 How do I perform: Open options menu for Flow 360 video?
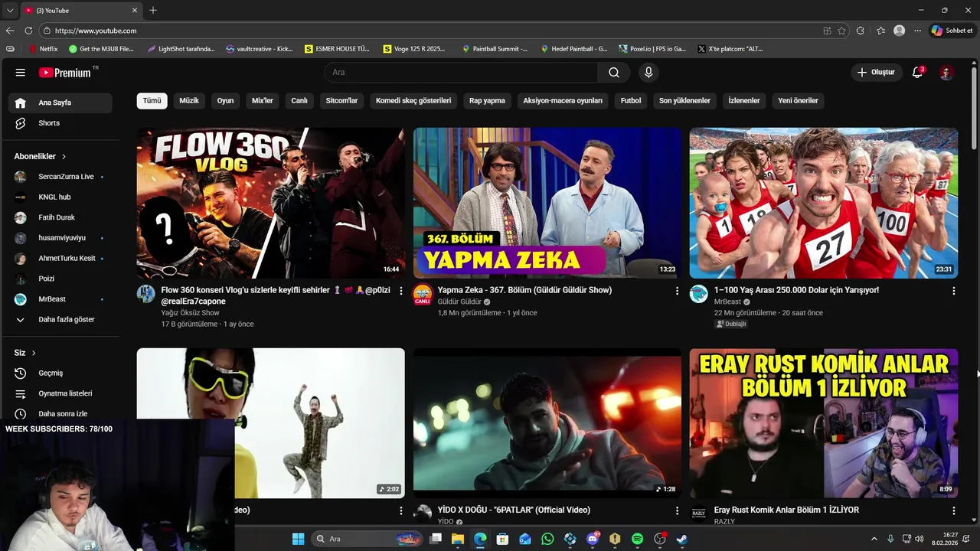(400, 291)
